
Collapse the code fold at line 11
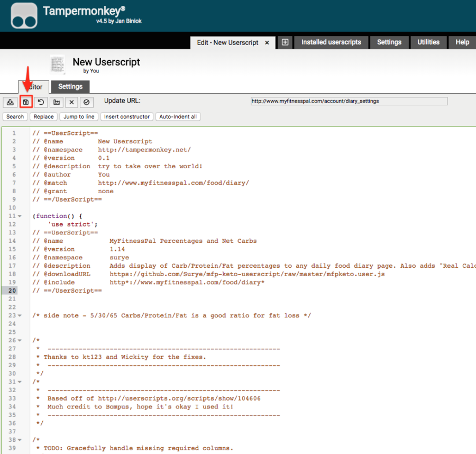coord(20,216)
